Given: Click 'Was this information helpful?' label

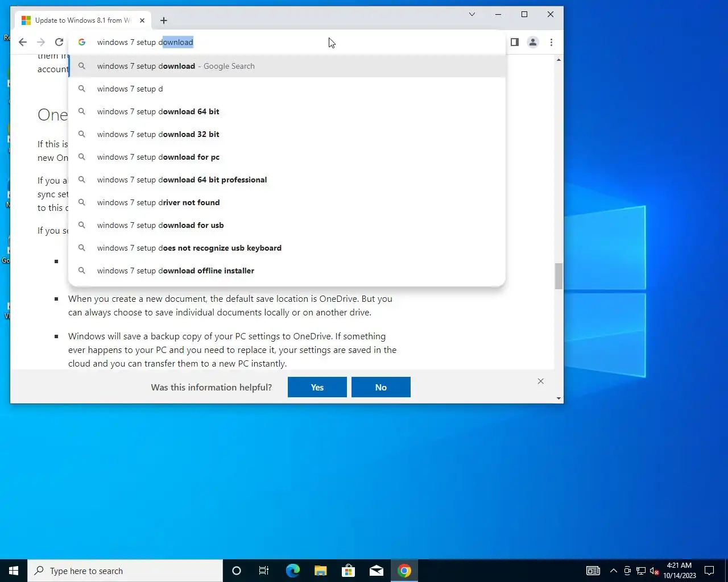Looking at the screenshot, I should coord(212,387).
